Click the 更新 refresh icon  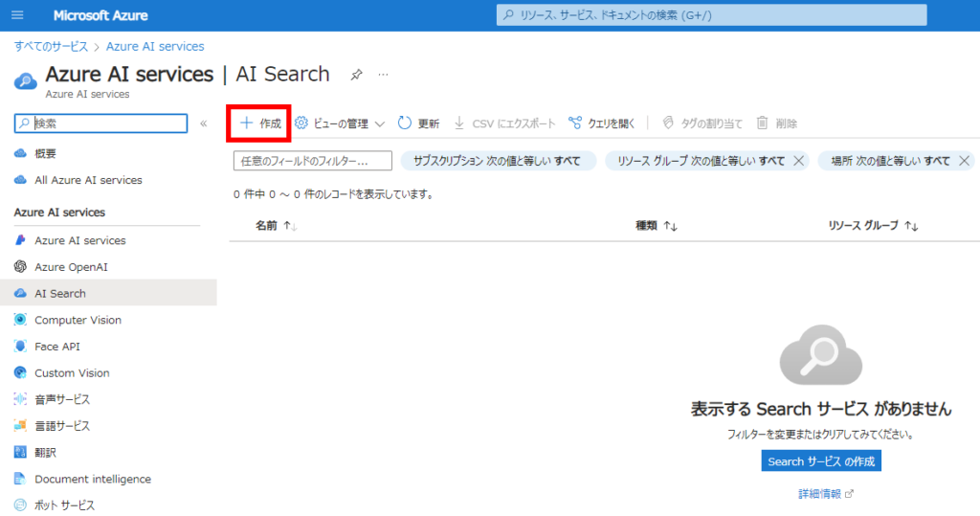[x=405, y=123]
